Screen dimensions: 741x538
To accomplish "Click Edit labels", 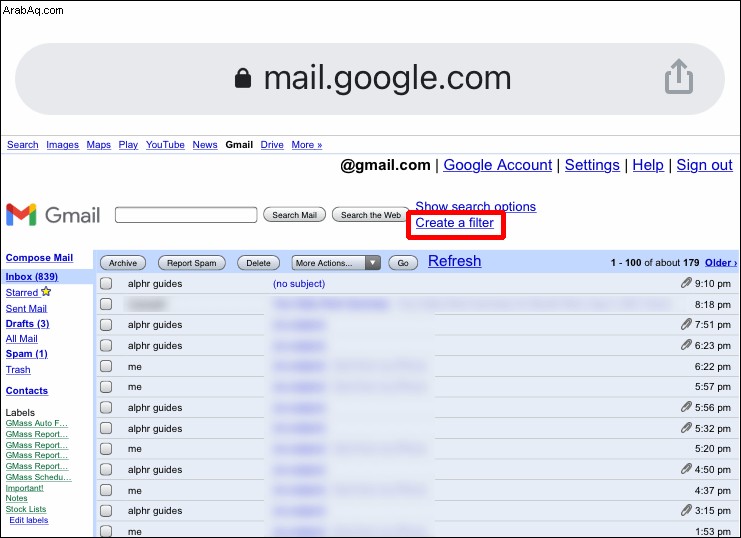I will tap(29, 520).
